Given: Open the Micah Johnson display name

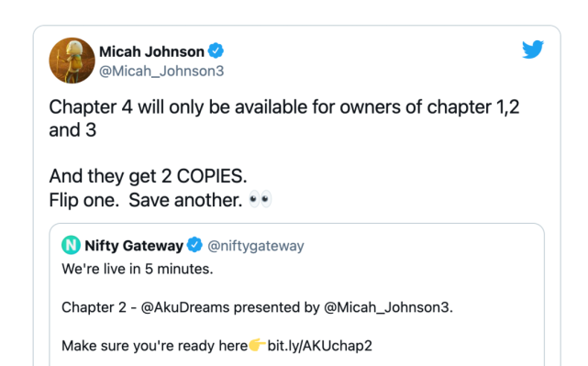Looking at the screenshot, I should 151,51.
